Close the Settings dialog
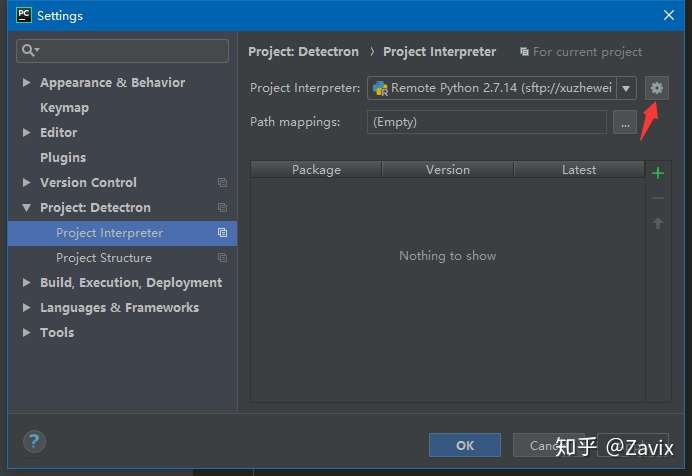692x476 pixels. click(x=669, y=15)
